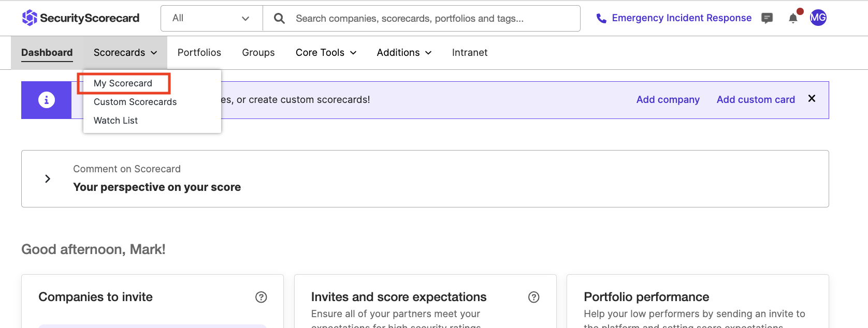Open the Additions dropdown menu
Image resolution: width=868 pixels, height=328 pixels.
click(404, 53)
